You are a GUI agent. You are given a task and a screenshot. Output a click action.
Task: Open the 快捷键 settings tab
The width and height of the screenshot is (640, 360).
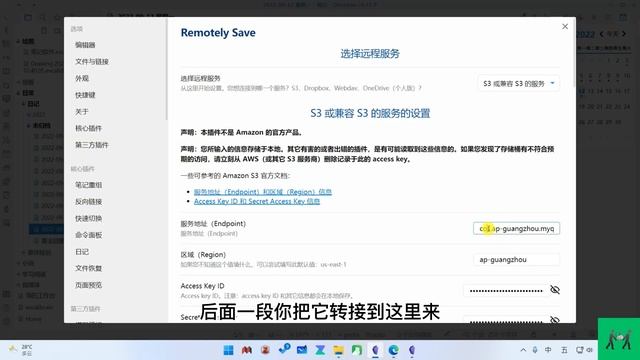[x=85, y=95]
